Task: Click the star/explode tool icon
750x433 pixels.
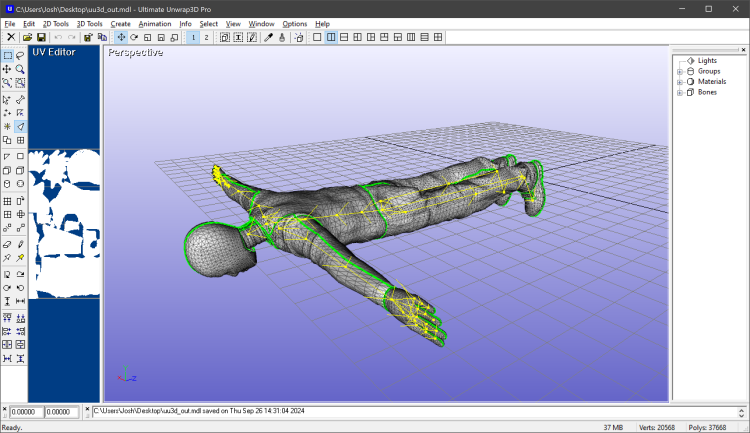Action: click(7, 126)
